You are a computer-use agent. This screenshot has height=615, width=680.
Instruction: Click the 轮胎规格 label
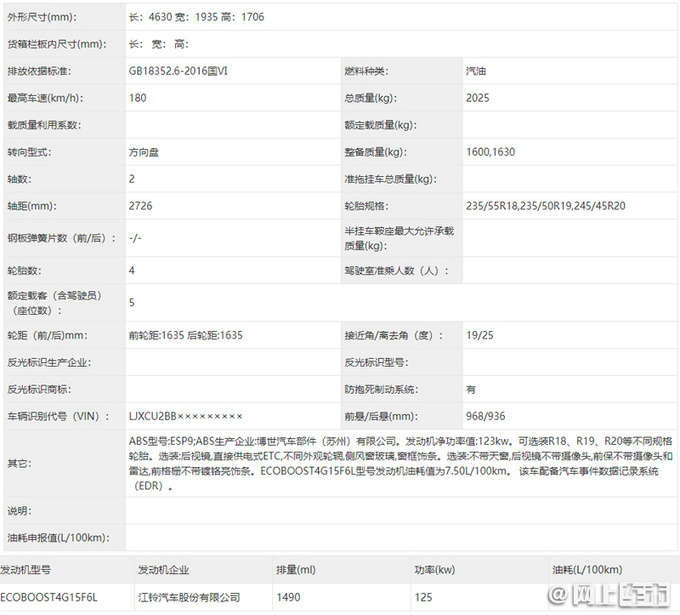[366, 206]
